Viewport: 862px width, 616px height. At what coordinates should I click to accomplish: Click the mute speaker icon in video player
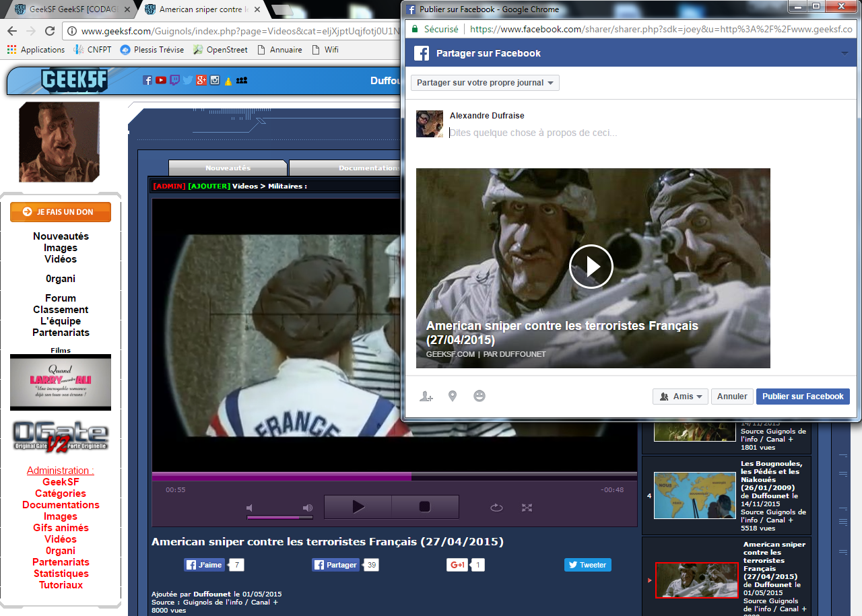249,508
